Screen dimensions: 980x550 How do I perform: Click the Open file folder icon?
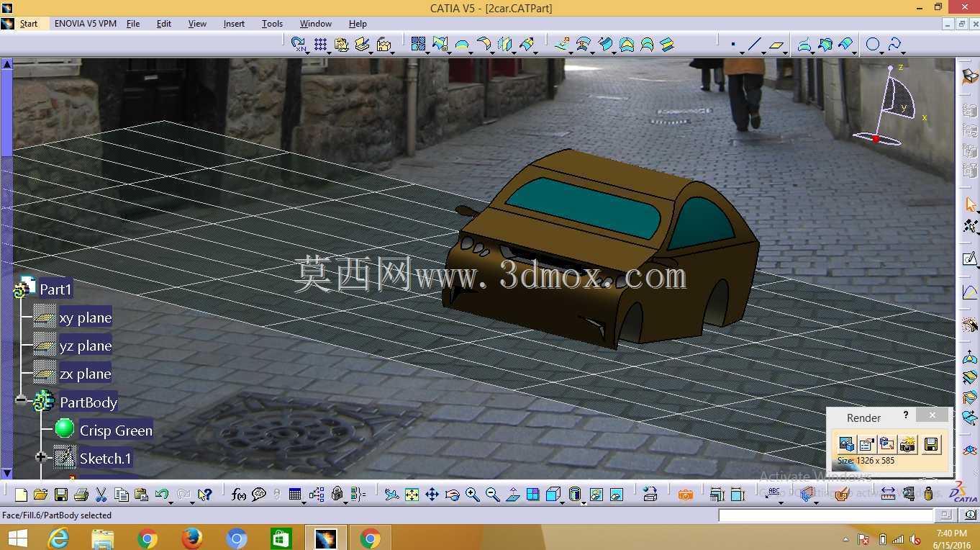pos(40,495)
